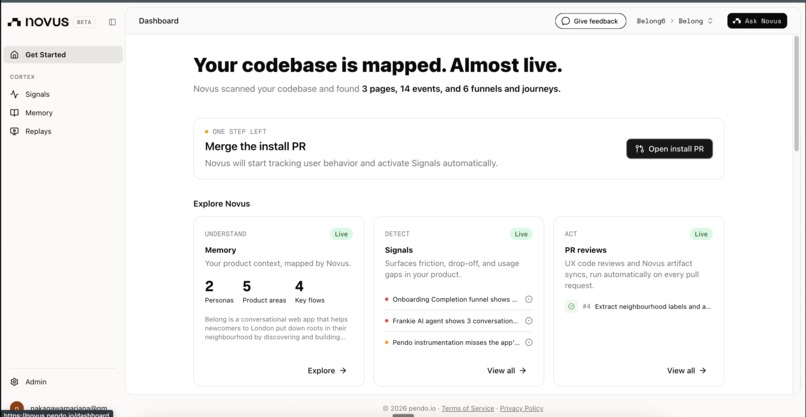Click the circle icon beside the Frankie AI agent signal
The height and width of the screenshot is (417, 806).
tap(528, 321)
